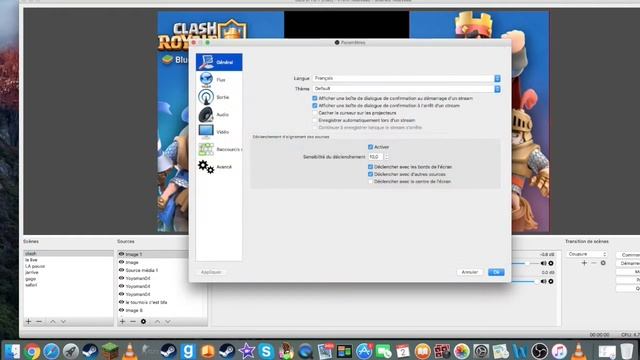Select the 'safari' scene
This screenshot has width=640, height=360.
(x=68, y=285)
